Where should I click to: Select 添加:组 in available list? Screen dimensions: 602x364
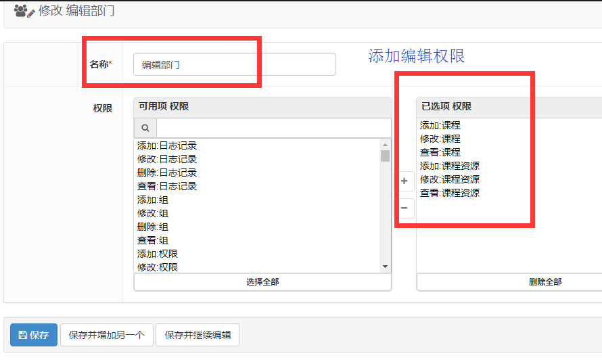153,200
